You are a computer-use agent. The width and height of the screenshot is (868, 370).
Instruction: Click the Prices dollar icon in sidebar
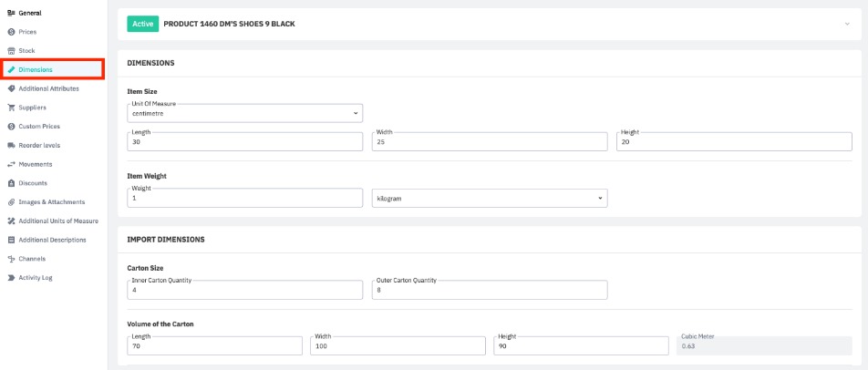(11, 32)
